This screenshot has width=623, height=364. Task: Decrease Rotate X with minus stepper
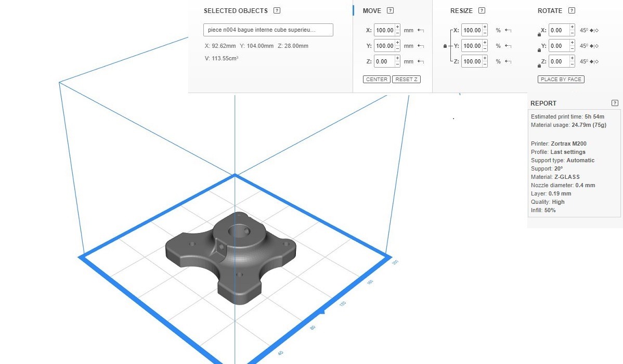click(x=572, y=33)
